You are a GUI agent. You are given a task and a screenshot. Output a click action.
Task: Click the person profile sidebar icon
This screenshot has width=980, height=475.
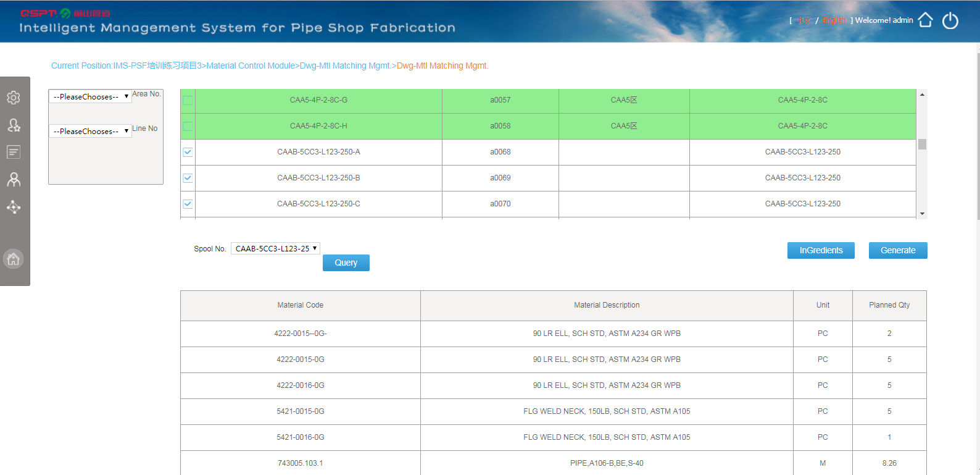coord(14,180)
